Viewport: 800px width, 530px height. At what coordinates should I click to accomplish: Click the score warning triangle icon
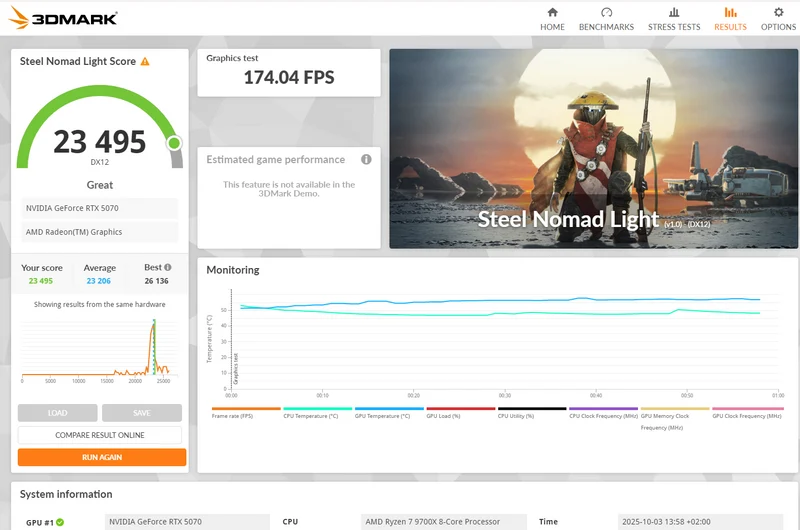(x=145, y=62)
